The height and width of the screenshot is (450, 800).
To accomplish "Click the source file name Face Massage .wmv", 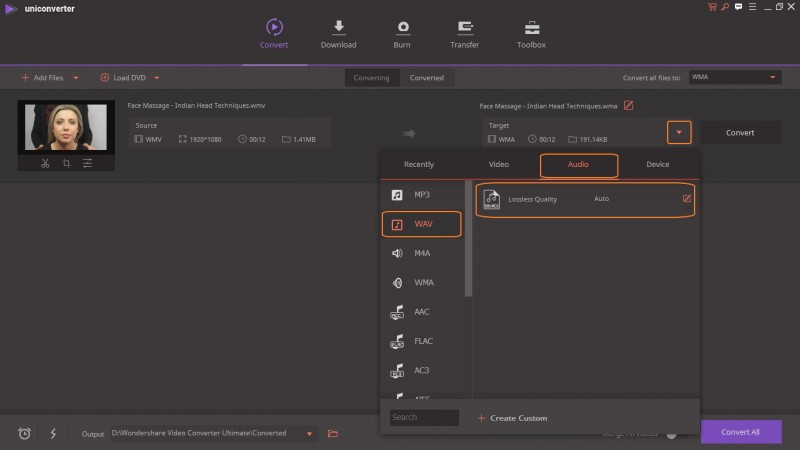I will (196, 106).
